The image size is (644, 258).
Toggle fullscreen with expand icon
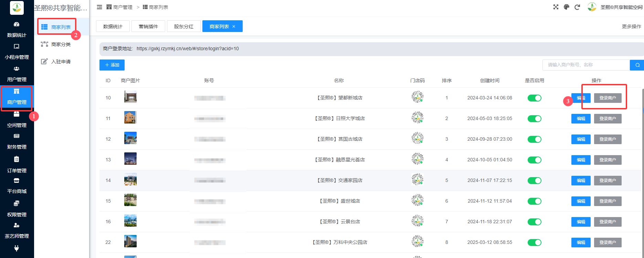click(x=556, y=7)
